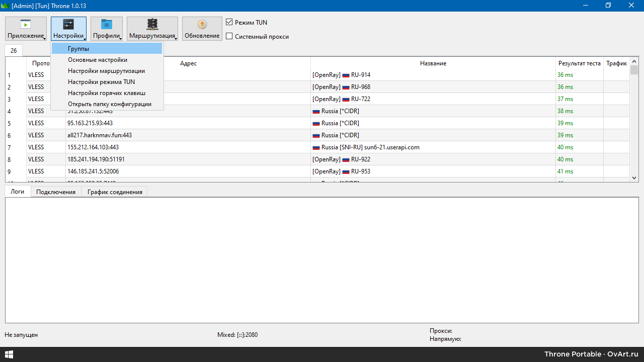644x362 pixels.
Task: Click the Маршрутизация server icon
Action: click(x=152, y=24)
